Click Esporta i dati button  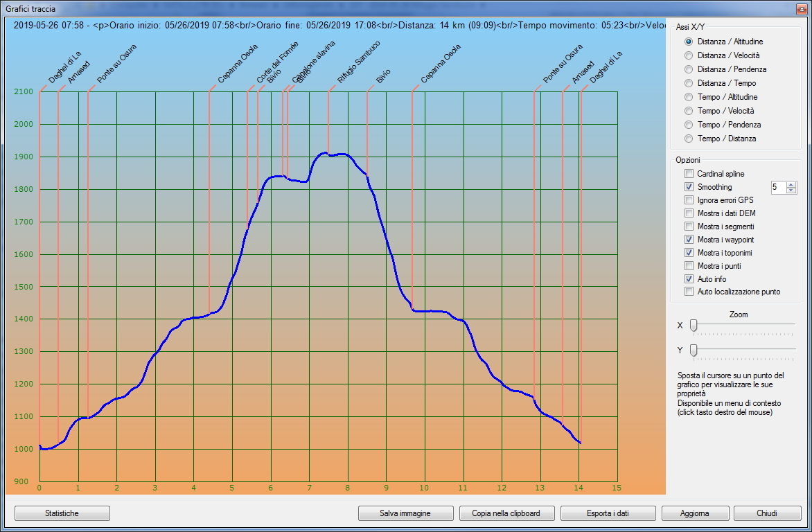pos(608,513)
